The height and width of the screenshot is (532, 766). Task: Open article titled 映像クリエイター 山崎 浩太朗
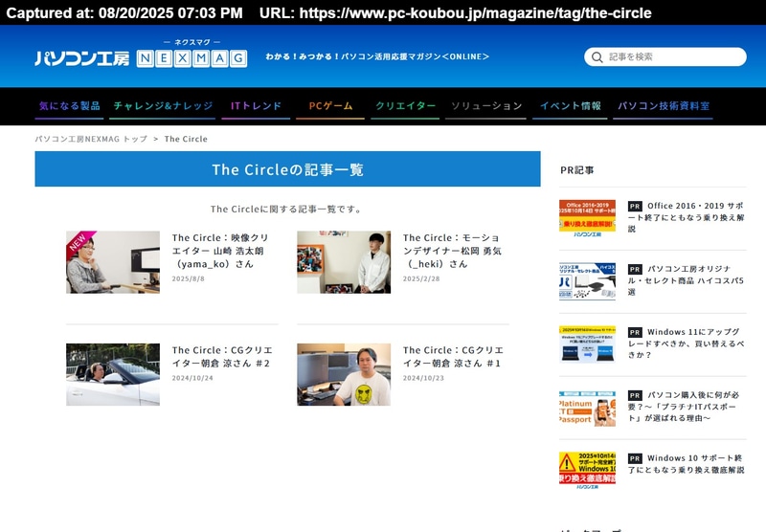pos(220,251)
